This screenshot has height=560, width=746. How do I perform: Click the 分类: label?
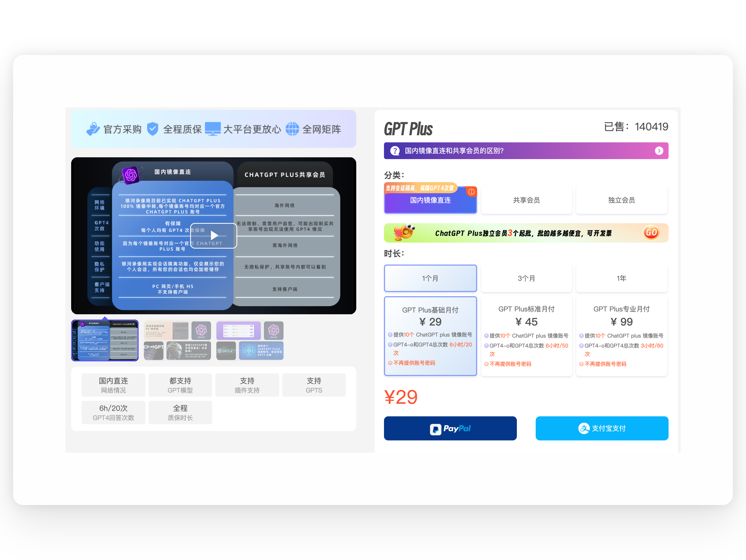pos(394,175)
